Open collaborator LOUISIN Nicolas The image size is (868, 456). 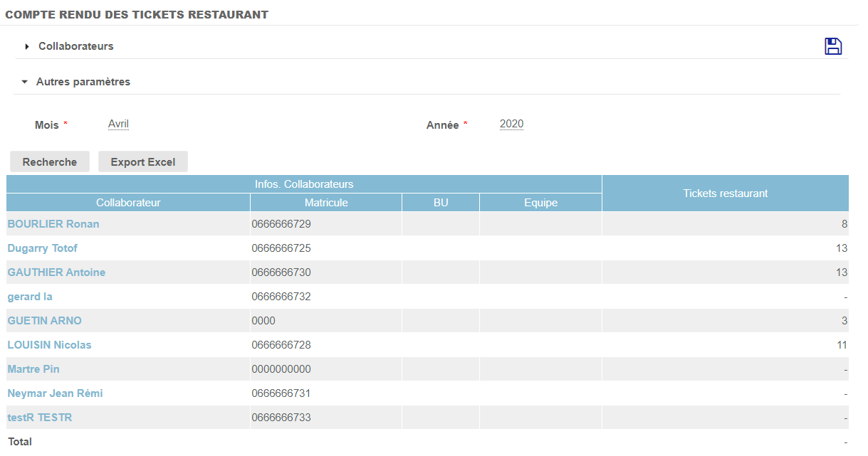(49, 345)
